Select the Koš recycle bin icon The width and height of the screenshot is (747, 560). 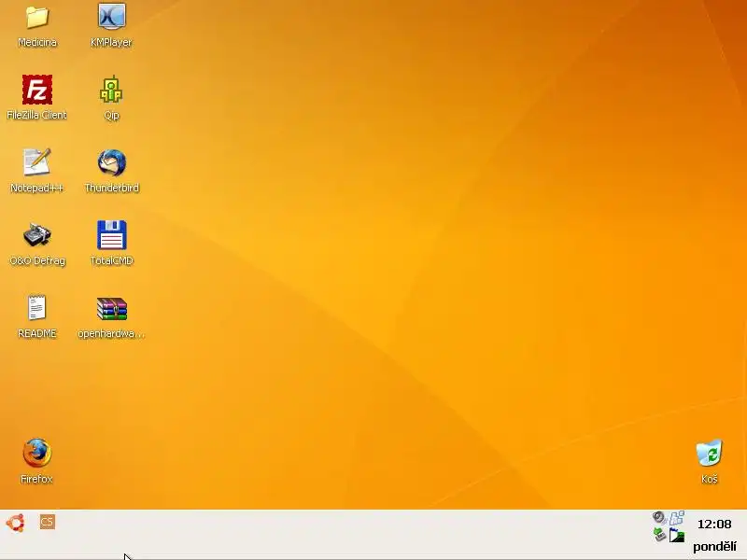pos(710,453)
